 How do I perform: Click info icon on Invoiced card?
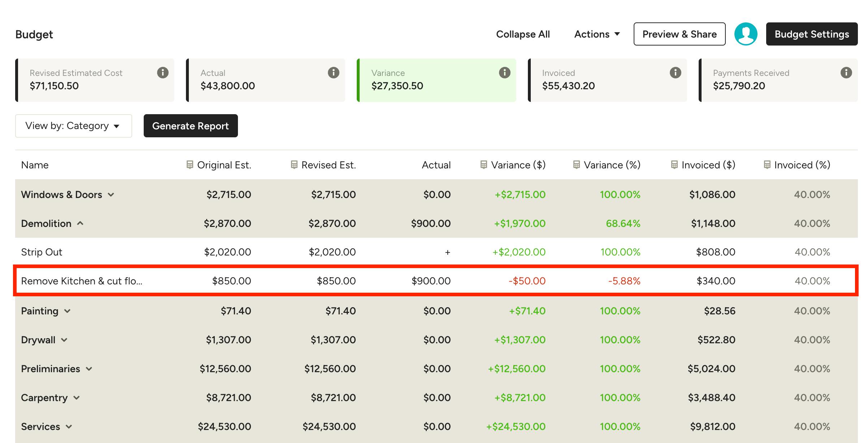(x=676, y=73)
